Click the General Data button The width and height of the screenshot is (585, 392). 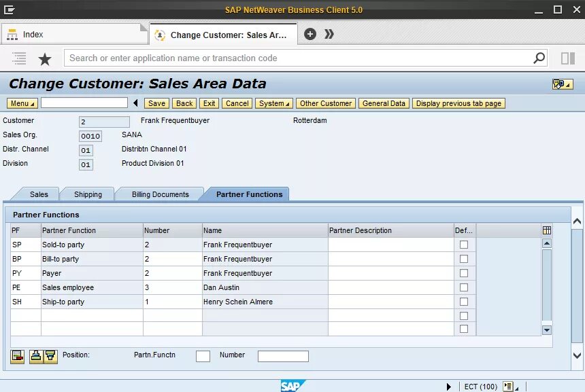point(384,103)
